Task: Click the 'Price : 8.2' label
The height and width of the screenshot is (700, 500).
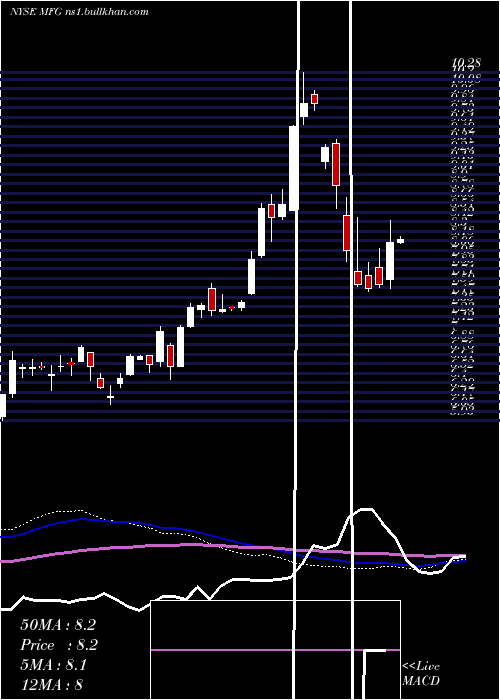Action: click(59, 645)
